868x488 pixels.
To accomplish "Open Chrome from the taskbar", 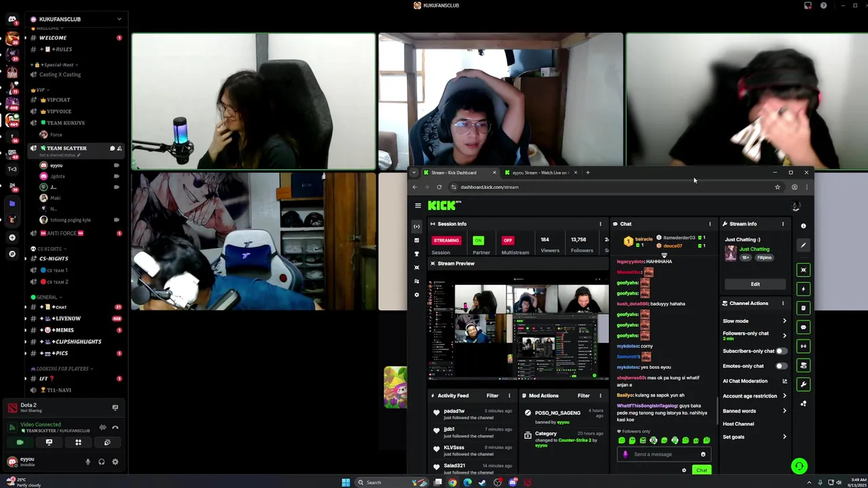I will pos(452,483).
